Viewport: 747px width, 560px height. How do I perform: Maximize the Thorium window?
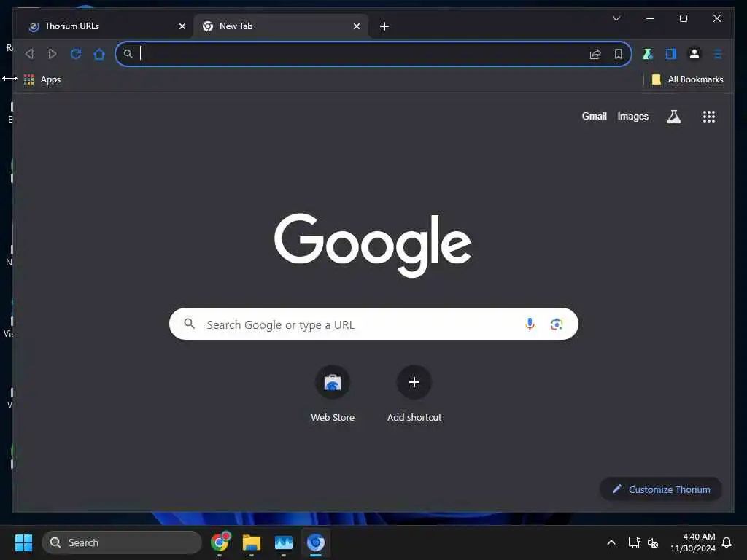pyautogui.click(x=683, y=18)
